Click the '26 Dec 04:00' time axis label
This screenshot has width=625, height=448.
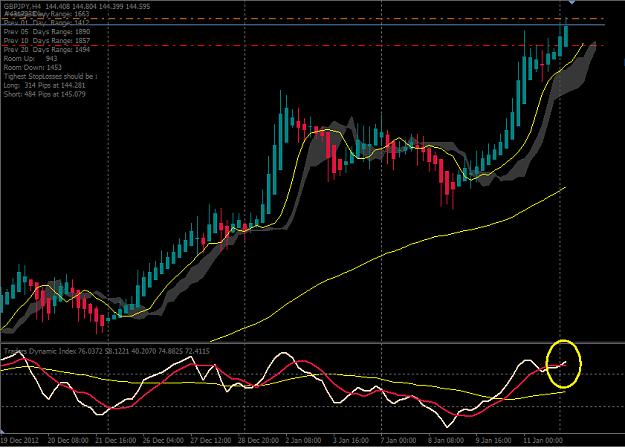(x=163, y=440)
